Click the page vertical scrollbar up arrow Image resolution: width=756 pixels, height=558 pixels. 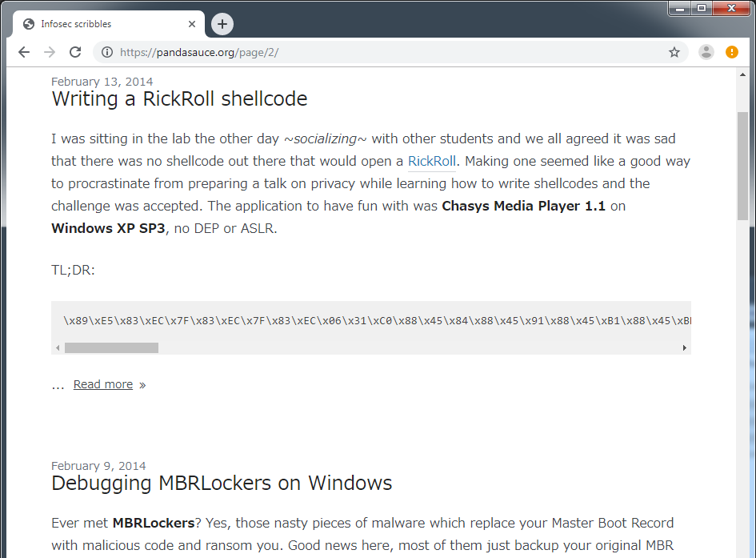pyautogui.click(x=742, y=74)
